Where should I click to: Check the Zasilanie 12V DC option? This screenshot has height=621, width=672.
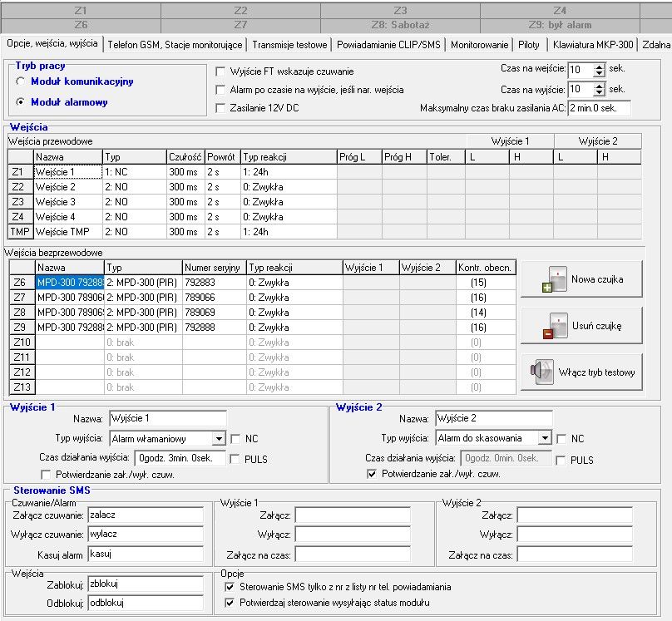point(220,108)
